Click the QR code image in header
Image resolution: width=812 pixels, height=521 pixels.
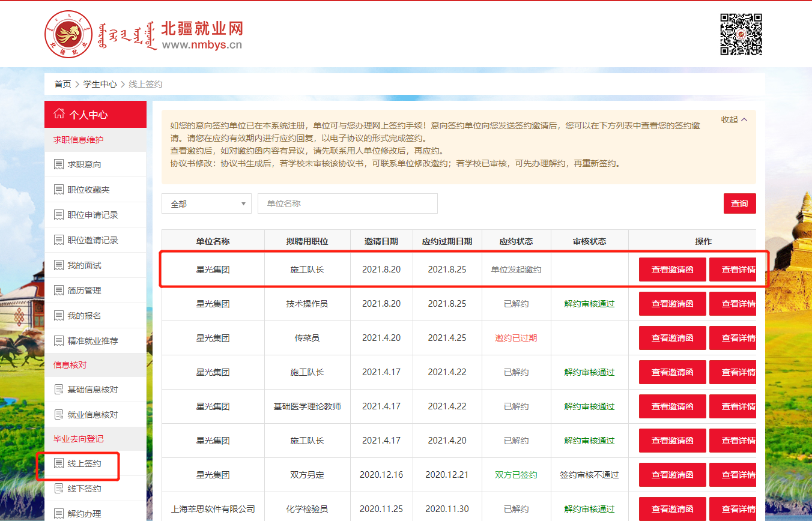click(x=741, y=34)
